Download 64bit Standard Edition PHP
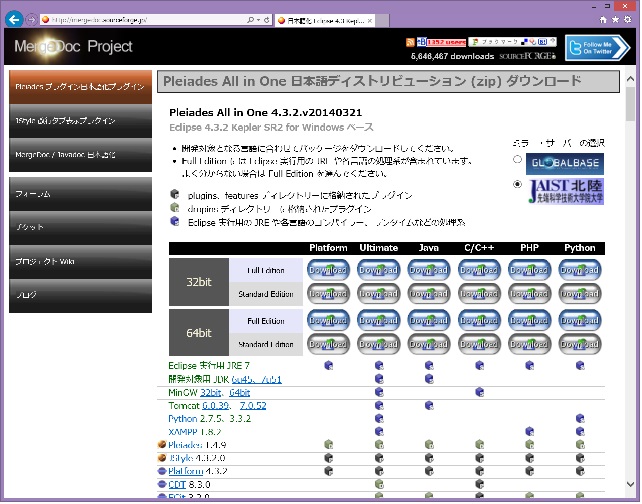642x504 pixels. tap(529, 345)
